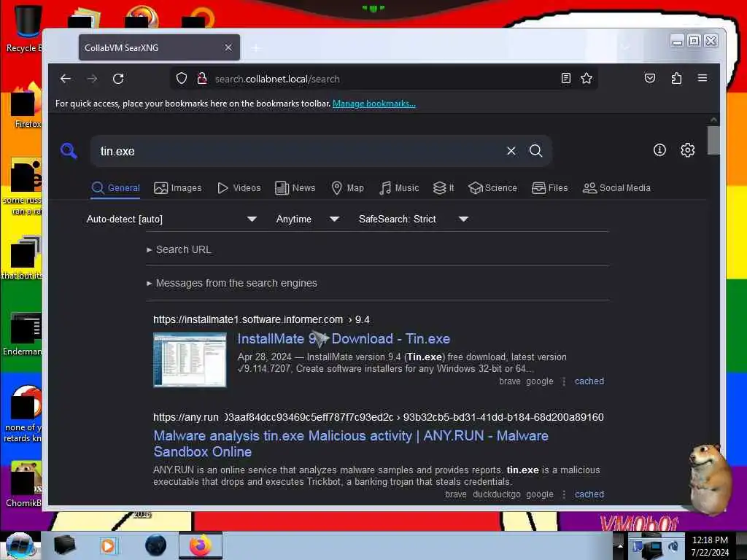Screen dimensions: 747x560
Task: Click the Windows Start orb
Action: [20, 545]
